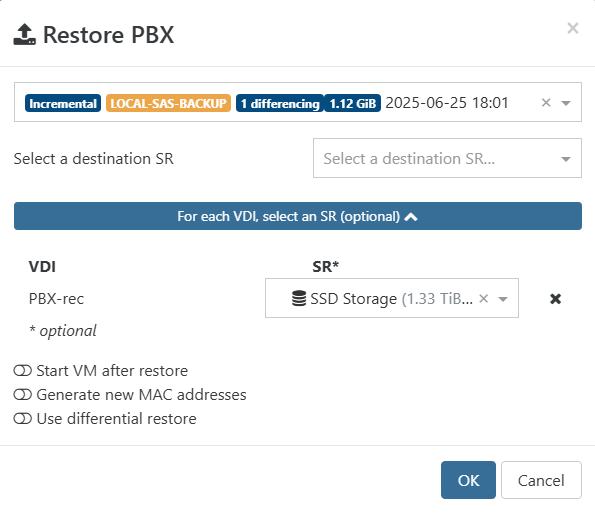Clear the SSD Storage SR selection
This screenshot has width=595, height=513.
[483, 298]
